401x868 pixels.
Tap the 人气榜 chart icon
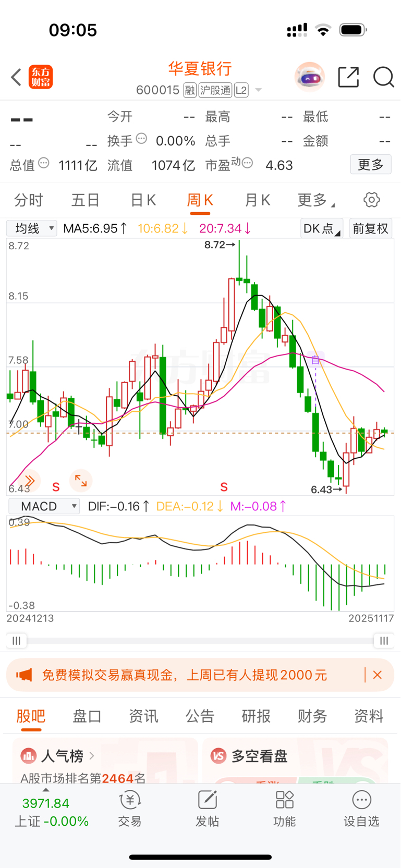[28, 755]
